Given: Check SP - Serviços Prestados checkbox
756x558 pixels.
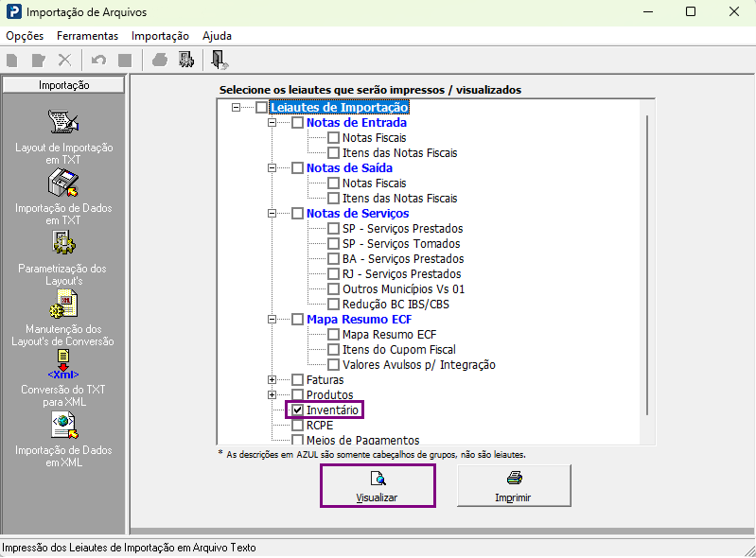Looking at the screenshot, I should pyautogui.click(x=334, y=229).
